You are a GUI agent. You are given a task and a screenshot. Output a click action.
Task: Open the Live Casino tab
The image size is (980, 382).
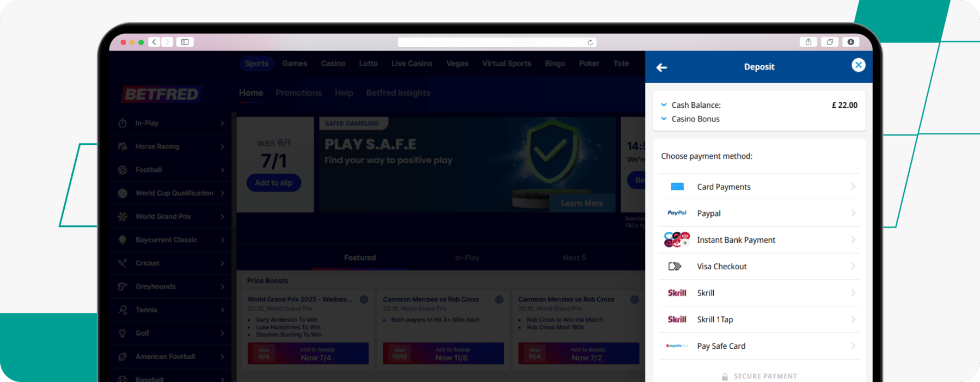click(x=412, y=64)
